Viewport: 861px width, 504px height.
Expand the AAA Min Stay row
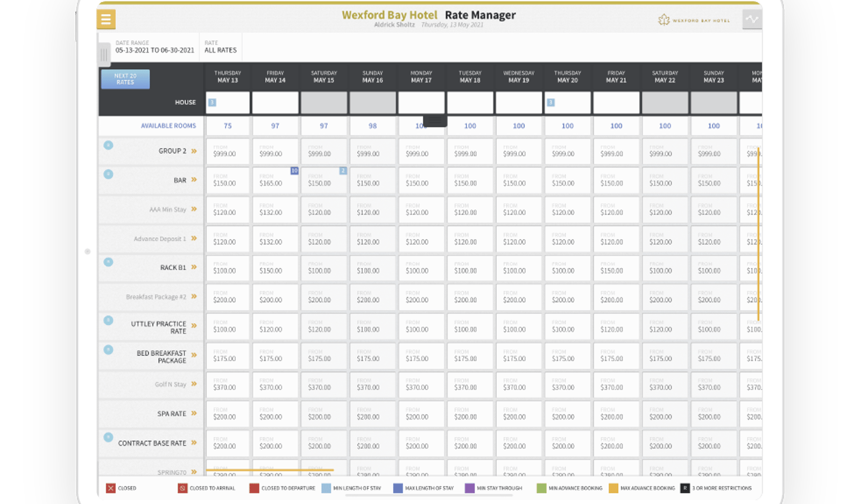pyautogui.click(x=194, y=209)
